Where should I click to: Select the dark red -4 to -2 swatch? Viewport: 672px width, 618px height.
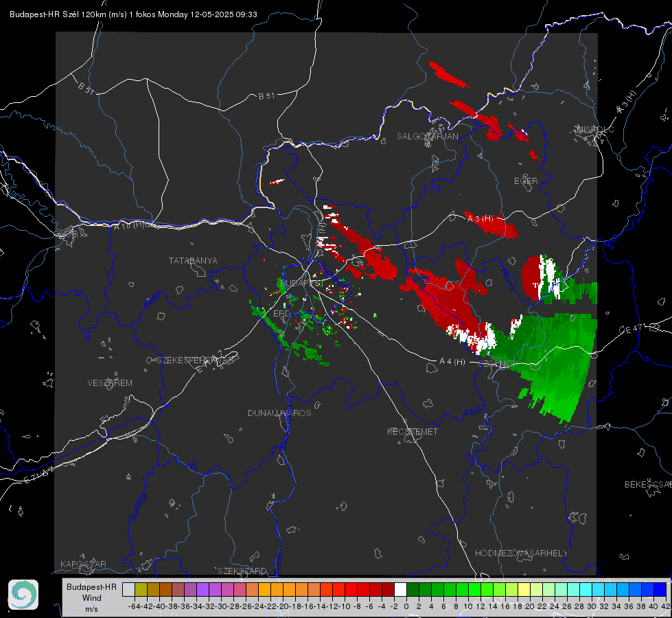coord(388,589)
